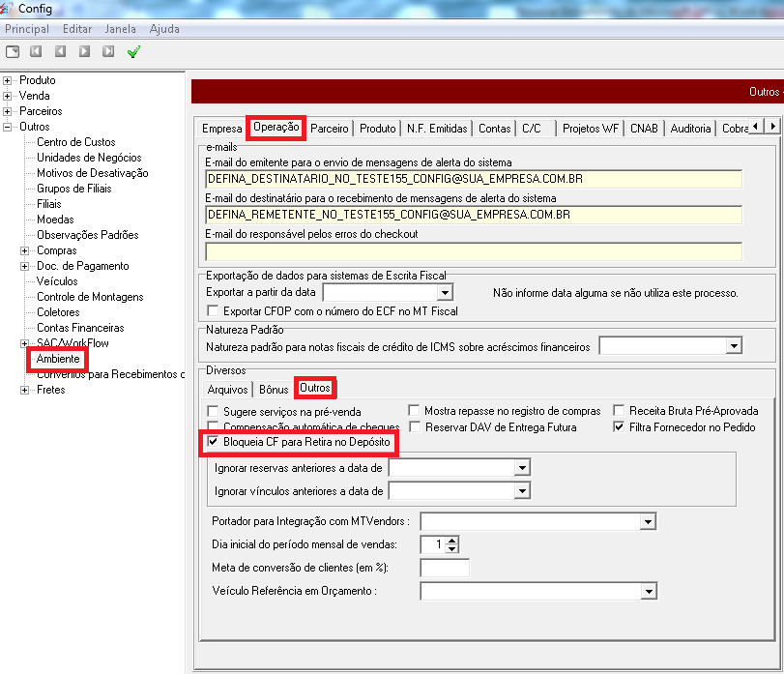This screenshot has height=674, width=784.
Task: Open the Exportar a partir da data dropdown
Action: click(445, 292)
